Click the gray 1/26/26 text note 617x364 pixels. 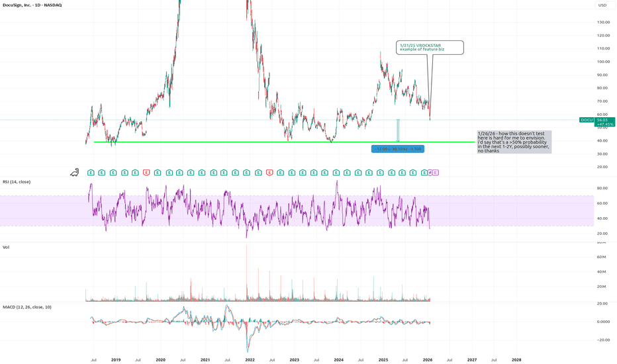click(514, 142)
